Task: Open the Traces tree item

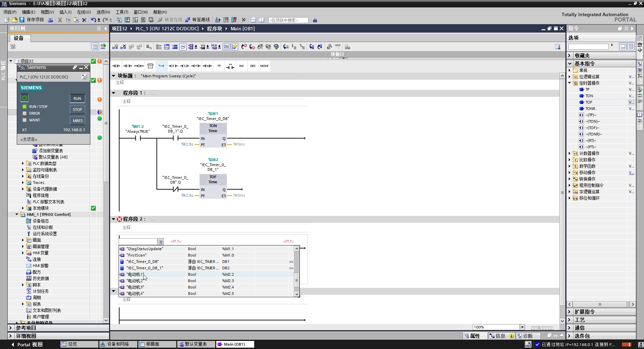Action: coord(38,183)
